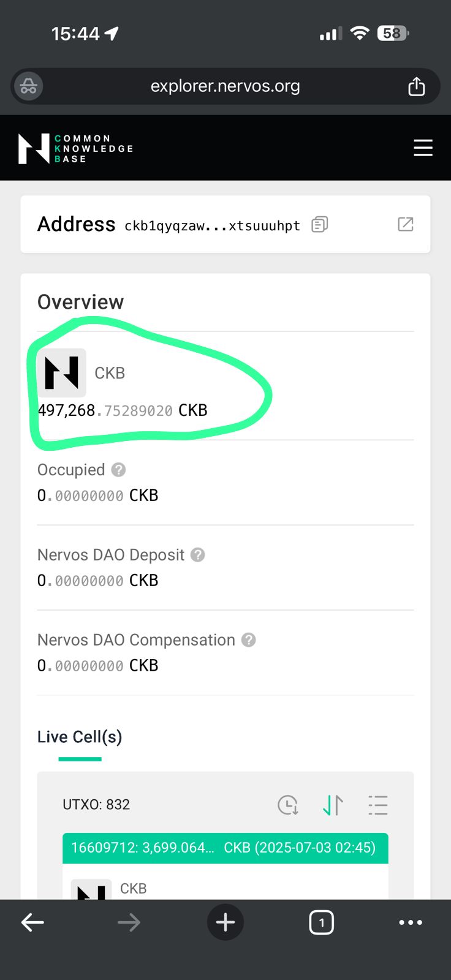Select the Live Cell(s) tab
451x980 pixels.
point(80,737)
